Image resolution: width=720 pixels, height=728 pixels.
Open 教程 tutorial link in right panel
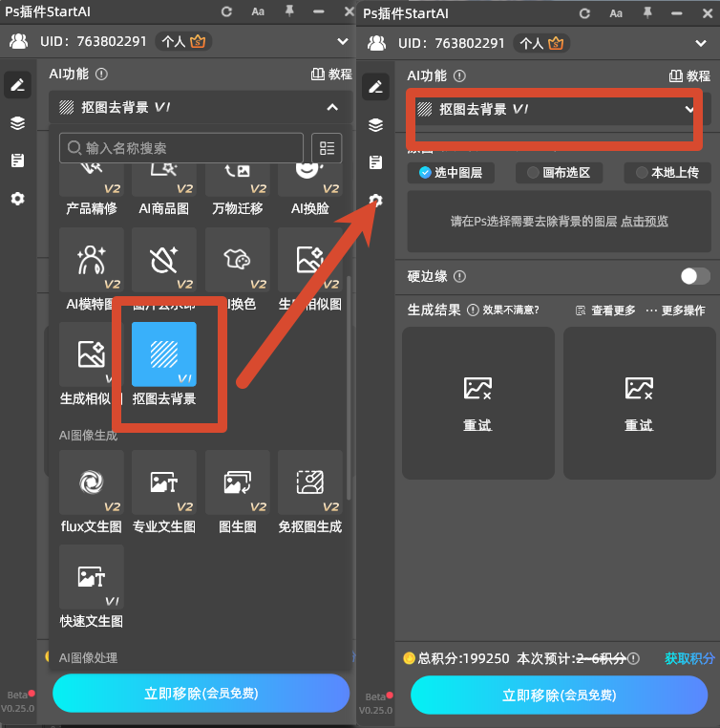click(x=689, y=75)
